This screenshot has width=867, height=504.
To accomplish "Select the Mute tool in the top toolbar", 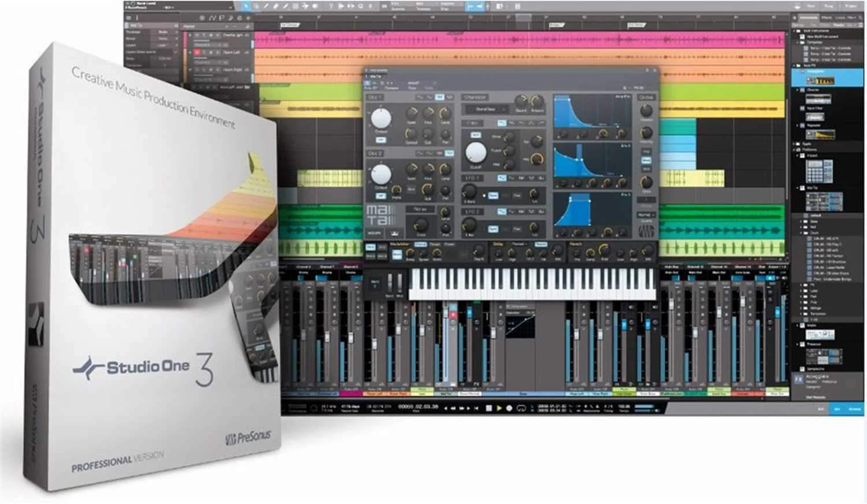I will pos(295,6).
